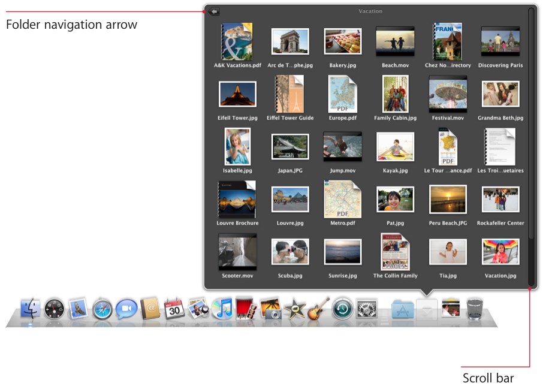Screen dimensions: 546x392
Task: Click the stack's vertical scroll bar
Action: click(x=531, y=147)
